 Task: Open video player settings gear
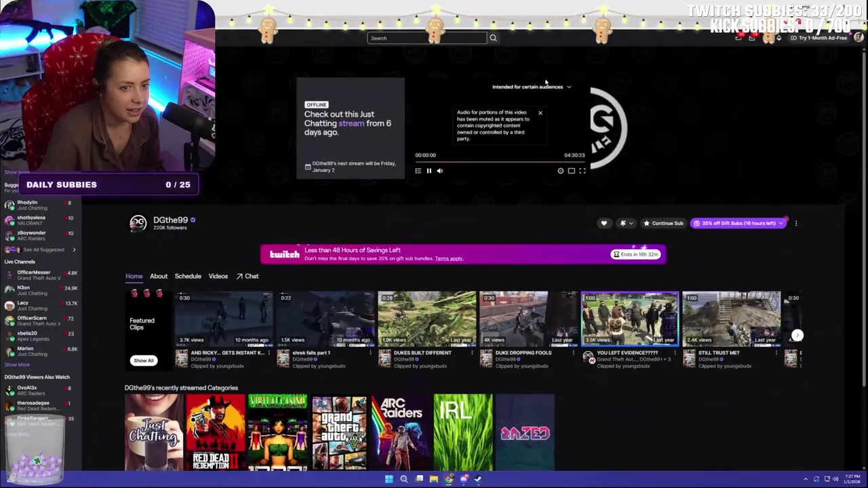pyautogui.click(x=560, y=171)
